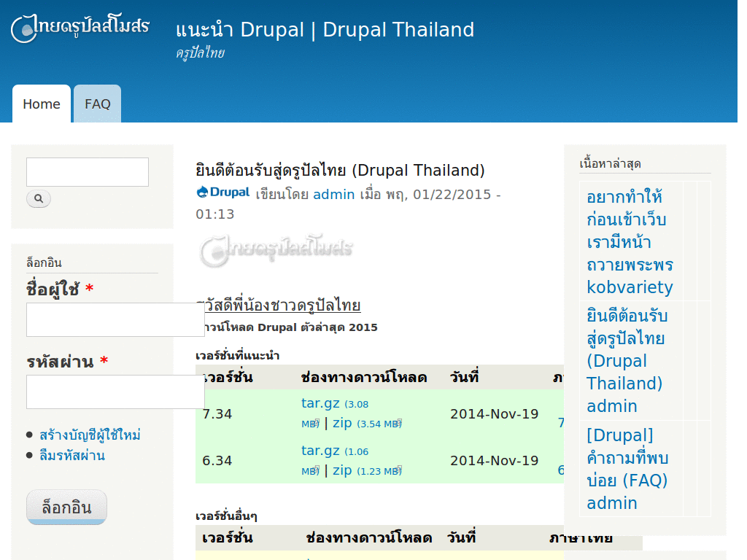
Task: Click 'ภาษาไทย' header in other versions table
Action: pyautogui.click(x=581, y=537)
